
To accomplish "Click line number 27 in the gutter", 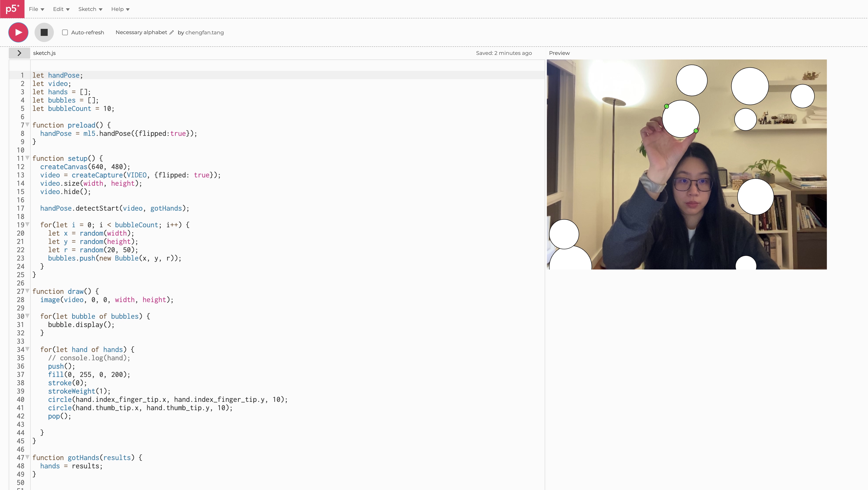I will [x=21, y=292].
